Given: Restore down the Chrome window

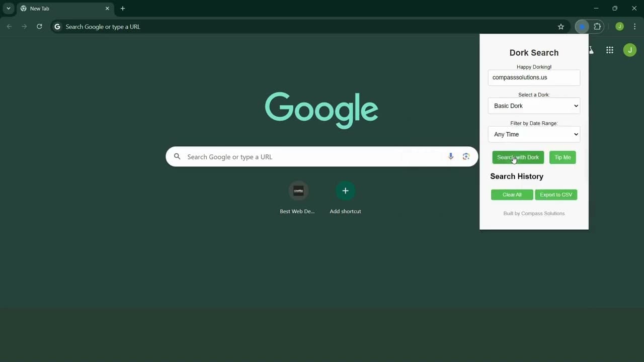Looking at the screenshot, I should [x=615, y=9].
